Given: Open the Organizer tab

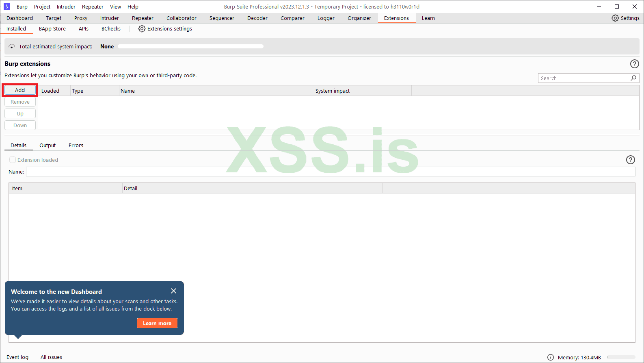Looking at the screenshot, I should point(359,18).
